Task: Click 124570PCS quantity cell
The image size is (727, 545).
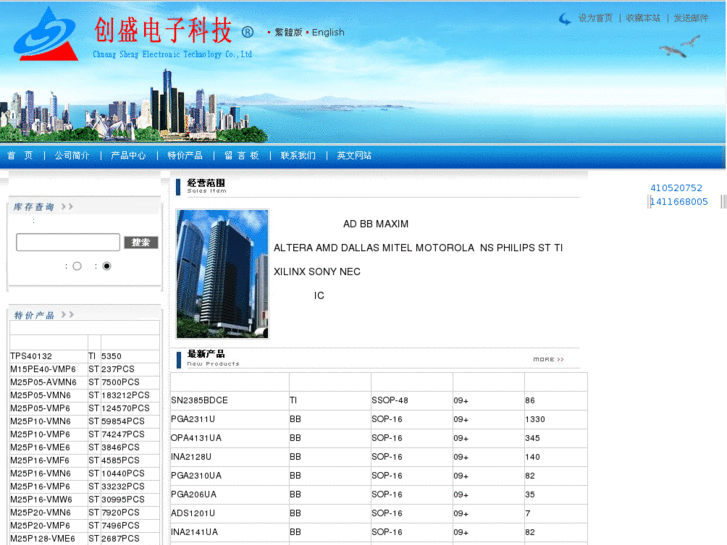Action: [x=126, y=408]
